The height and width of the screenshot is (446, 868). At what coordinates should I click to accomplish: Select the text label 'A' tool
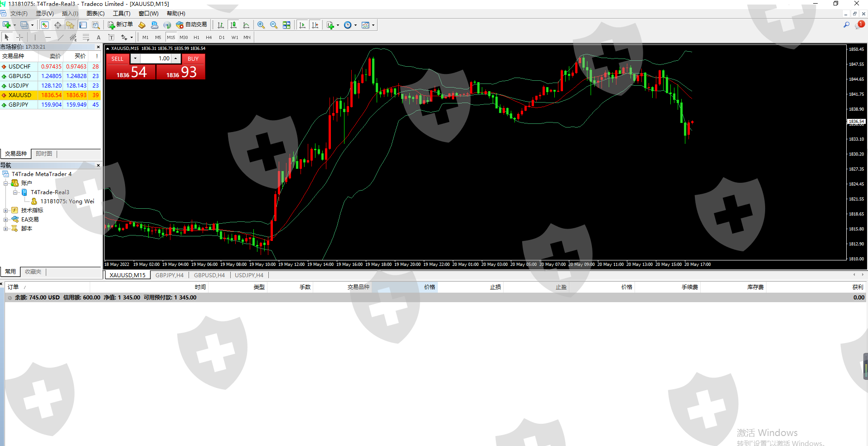98,37
